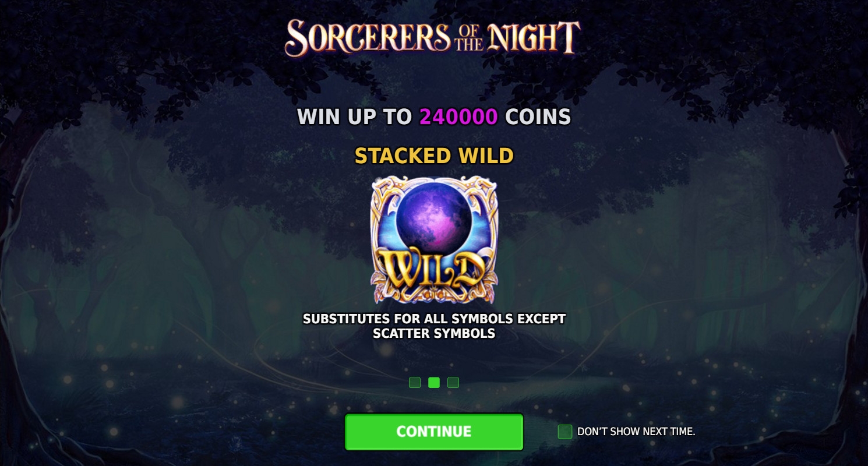Enable the Don't Show Next Time checkbox

(565, 432)
